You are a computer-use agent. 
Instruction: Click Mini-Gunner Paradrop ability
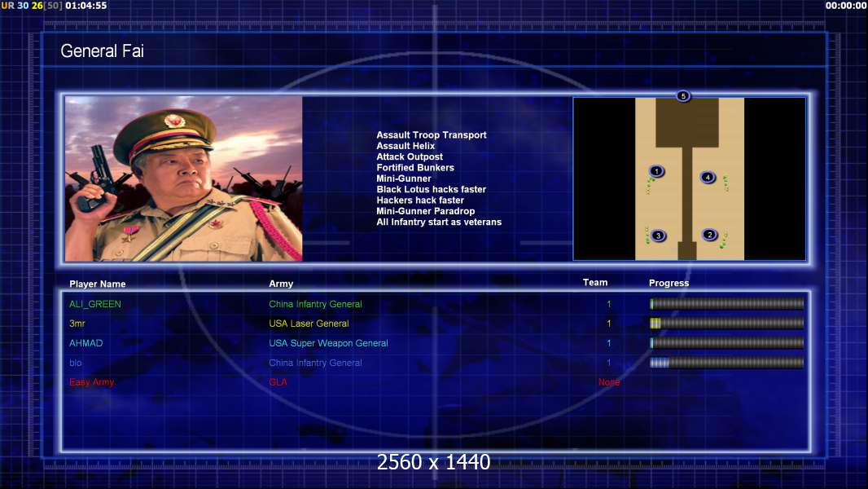[426, 211]
